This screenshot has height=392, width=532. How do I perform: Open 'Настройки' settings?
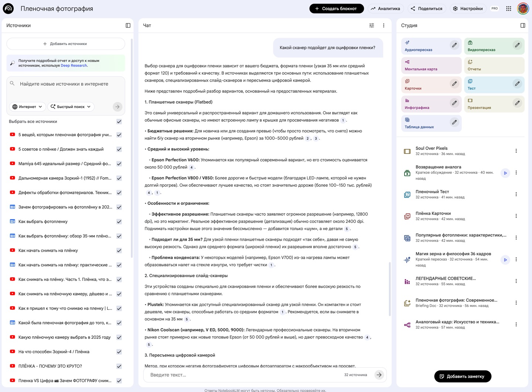click(x=468, y=8)
